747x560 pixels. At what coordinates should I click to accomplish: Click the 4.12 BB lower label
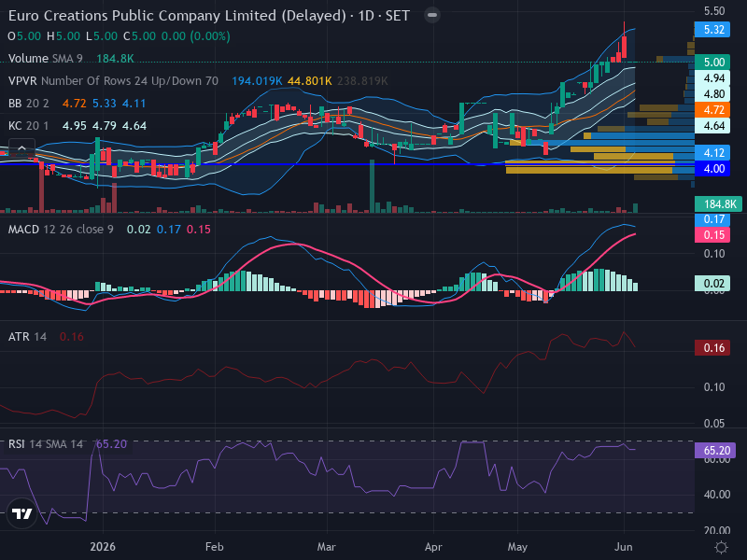[x=712, y=153]
